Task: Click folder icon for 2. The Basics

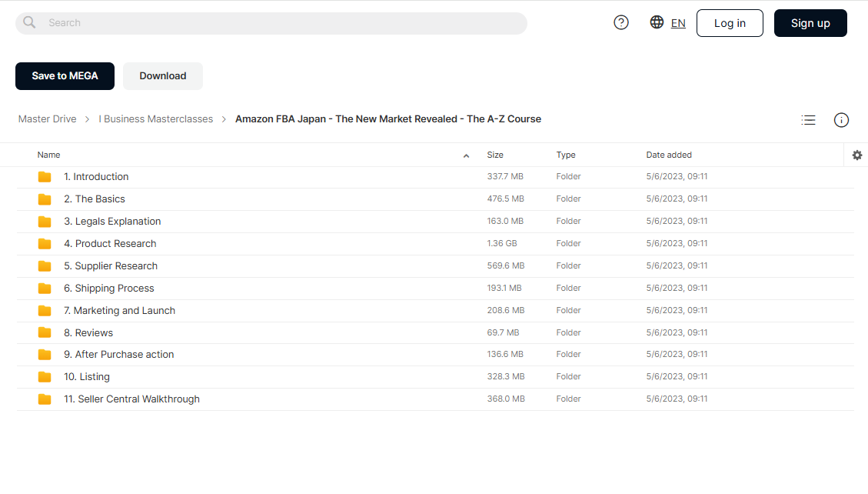Action: (45, 199)
